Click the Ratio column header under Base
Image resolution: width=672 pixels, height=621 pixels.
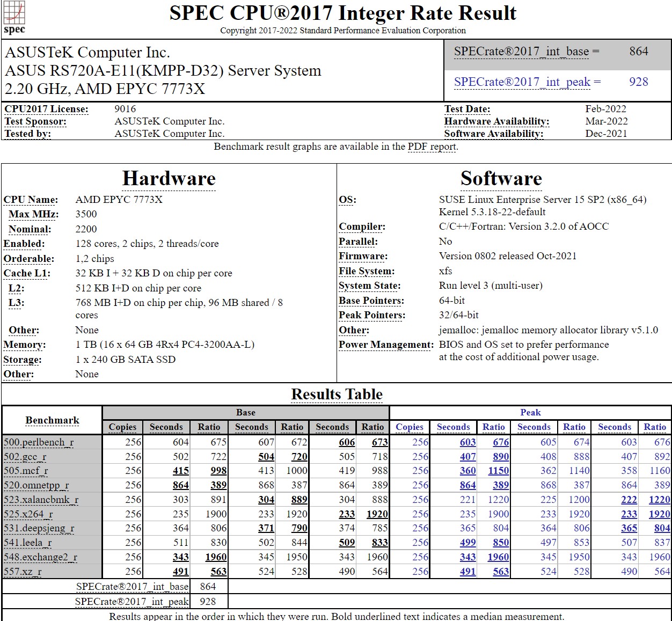(209, 427)
